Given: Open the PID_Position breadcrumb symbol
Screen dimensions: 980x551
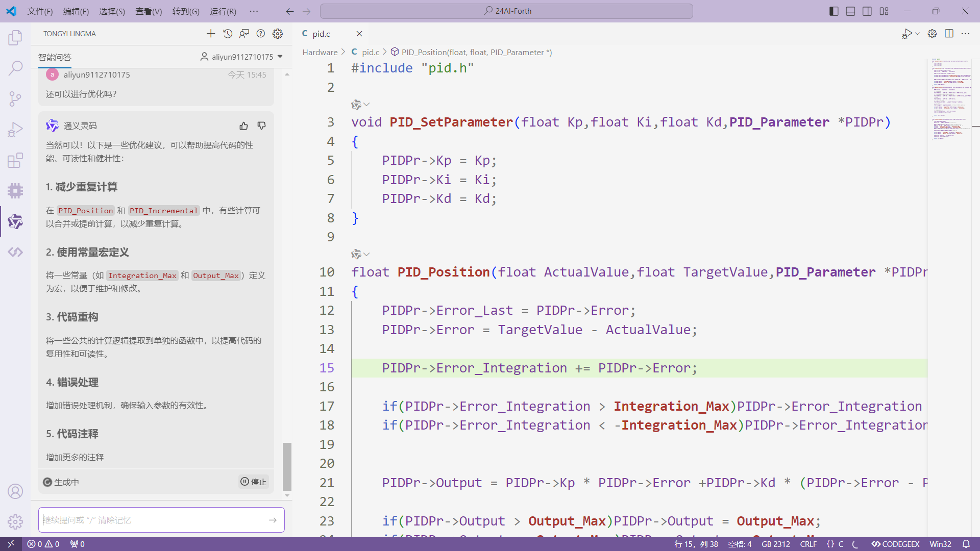Looking at the screenshot, I should [471, 52].
